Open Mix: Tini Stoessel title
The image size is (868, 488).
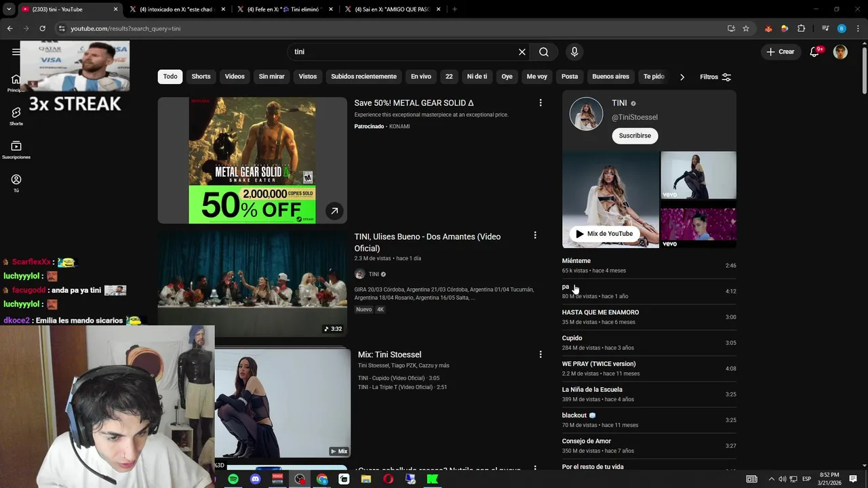(x=389, y=354)
